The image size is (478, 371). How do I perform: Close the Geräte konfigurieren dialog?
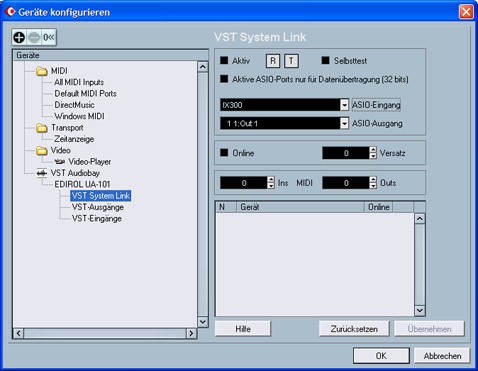click(466, 12)
